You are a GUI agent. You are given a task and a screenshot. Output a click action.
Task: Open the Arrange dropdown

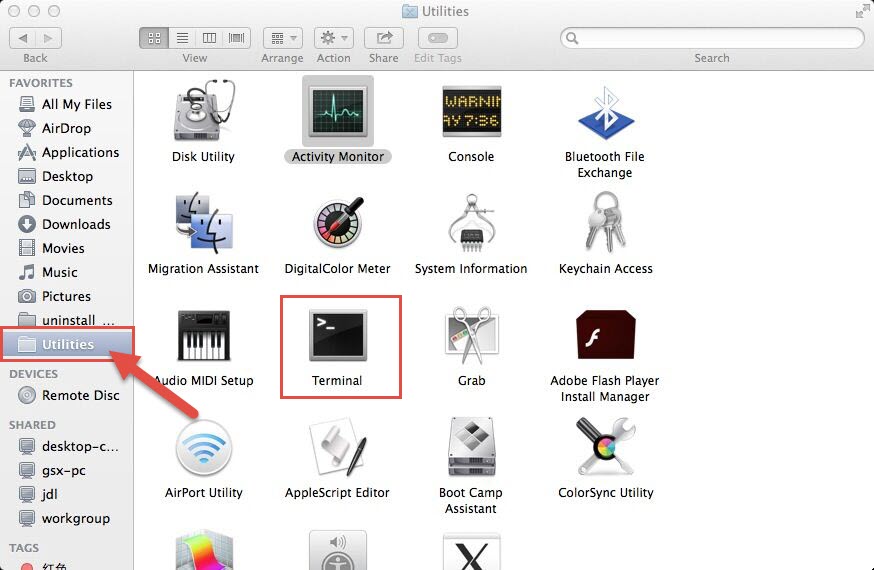coord(283,38)
